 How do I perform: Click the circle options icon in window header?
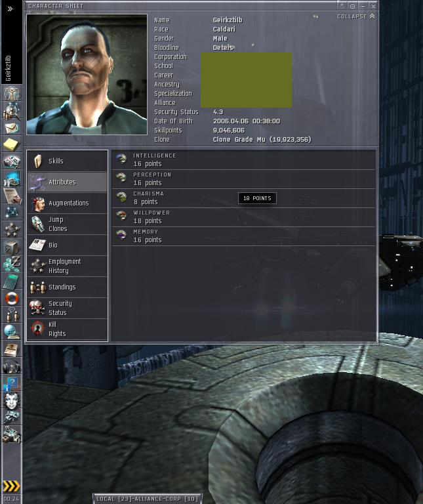(x=352, y=6)
